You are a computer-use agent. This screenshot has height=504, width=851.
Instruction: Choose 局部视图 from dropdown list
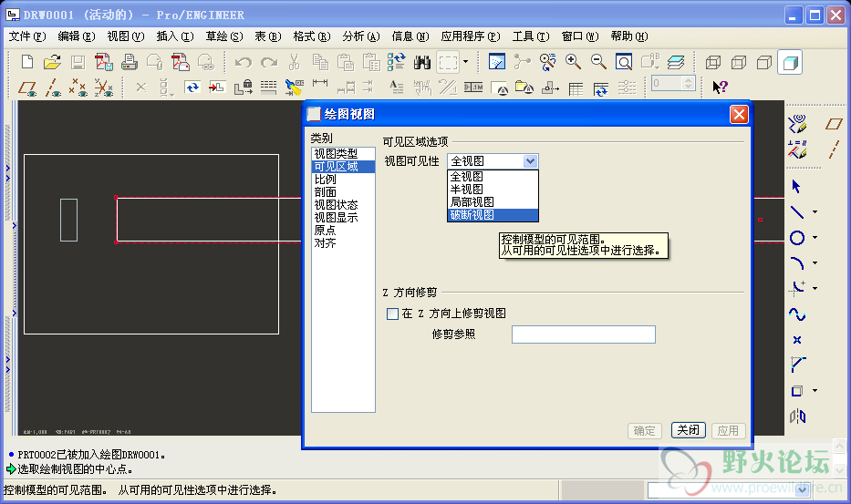[x=493, y=201]
